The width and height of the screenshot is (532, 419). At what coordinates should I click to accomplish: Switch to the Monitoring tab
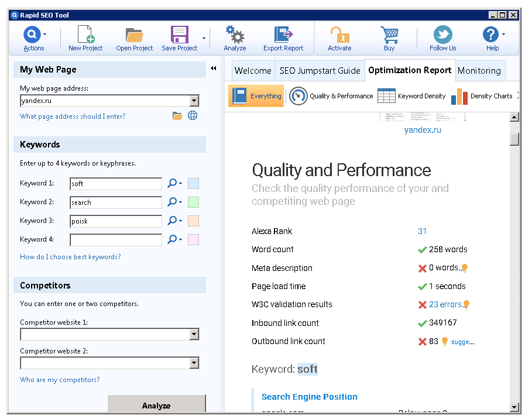click(480, 70)
